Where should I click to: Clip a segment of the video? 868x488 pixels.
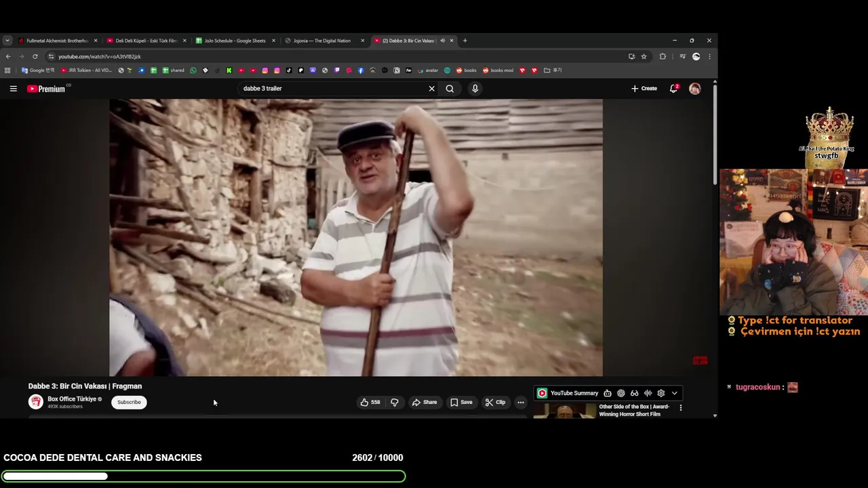coord(495,402)
